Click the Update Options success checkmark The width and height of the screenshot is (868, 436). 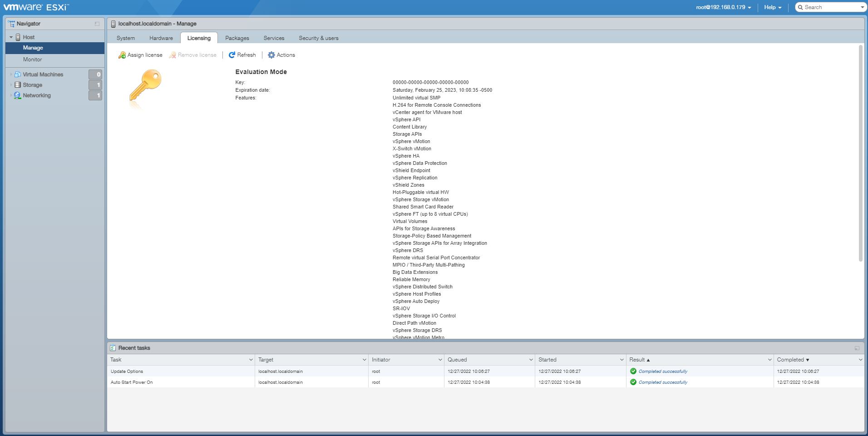coord(633,371)
